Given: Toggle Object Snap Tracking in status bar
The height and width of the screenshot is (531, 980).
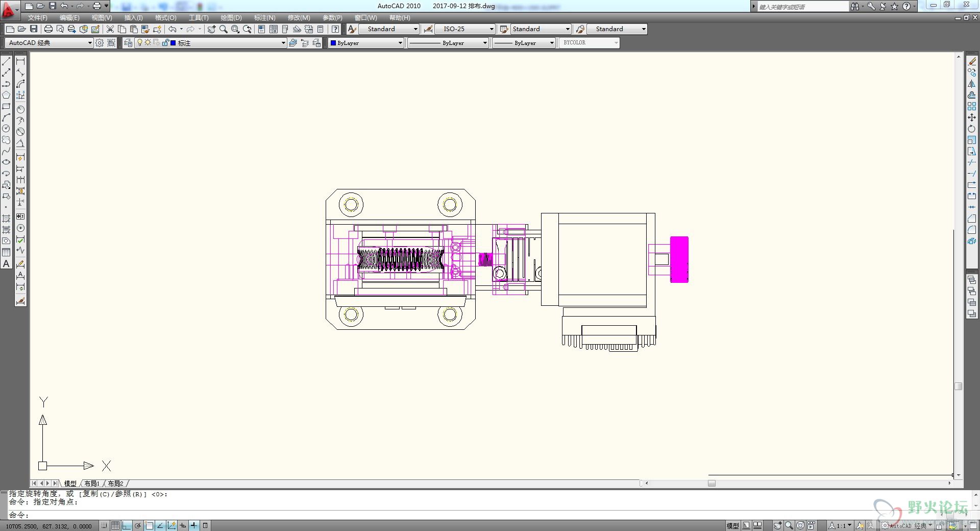Looking at the screenshot, I should point(160,525).
